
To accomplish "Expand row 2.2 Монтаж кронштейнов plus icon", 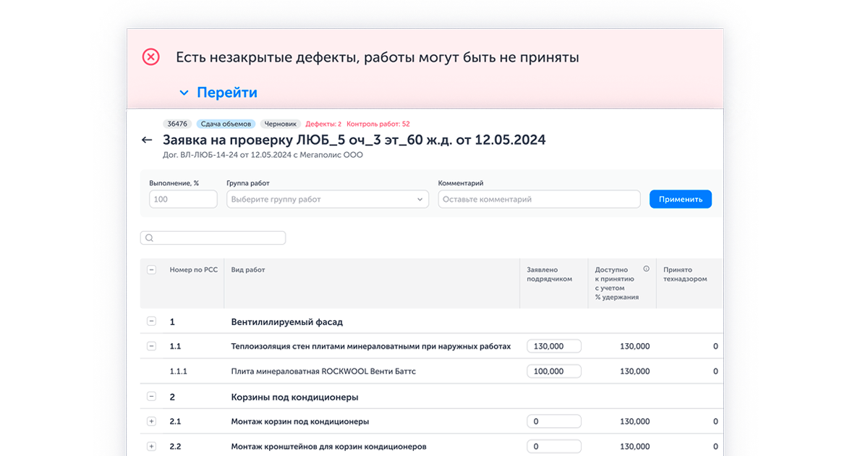I will click(x=151, y=446).
